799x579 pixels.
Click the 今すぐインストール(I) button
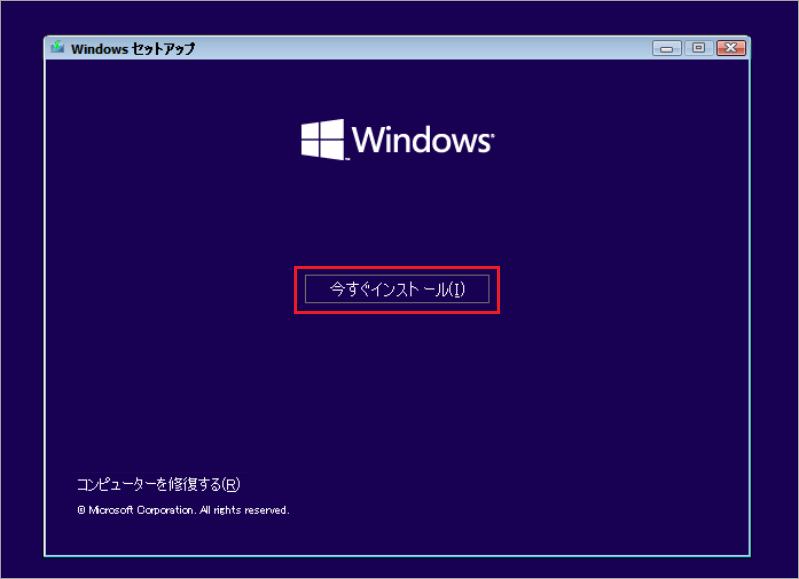click(397, 289)
